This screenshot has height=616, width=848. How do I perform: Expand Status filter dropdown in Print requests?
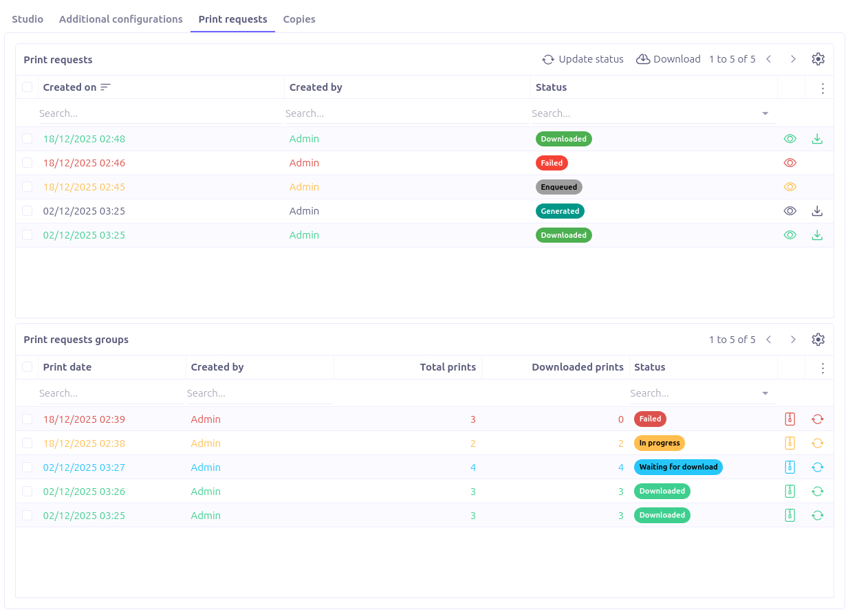(x=765, y=113)
